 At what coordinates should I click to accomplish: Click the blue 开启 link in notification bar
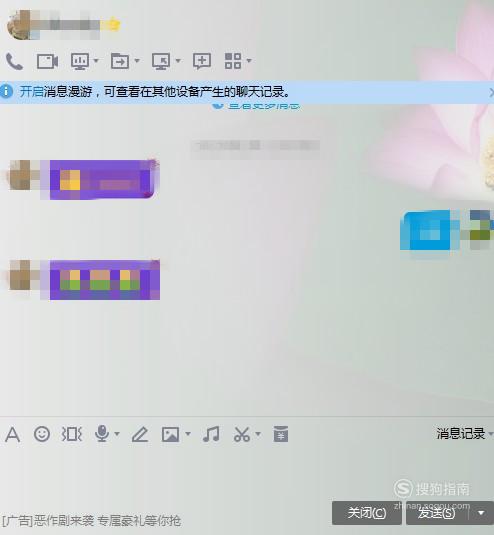coord(31,92)
